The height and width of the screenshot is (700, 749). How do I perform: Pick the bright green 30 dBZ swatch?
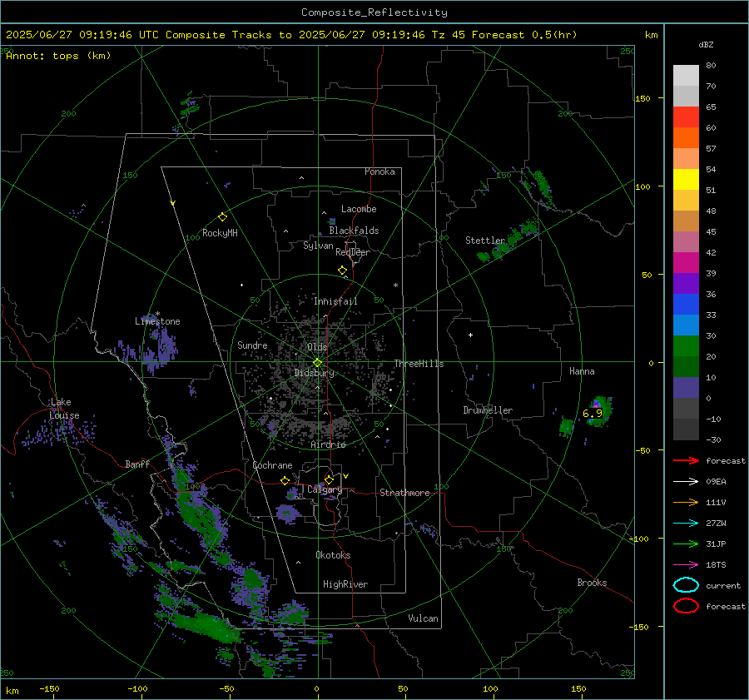[686, 346]
